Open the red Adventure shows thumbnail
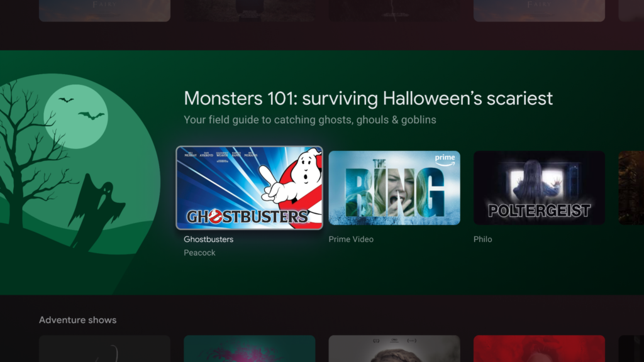This screenshot has width=644, height=362. tap(539, 348)
